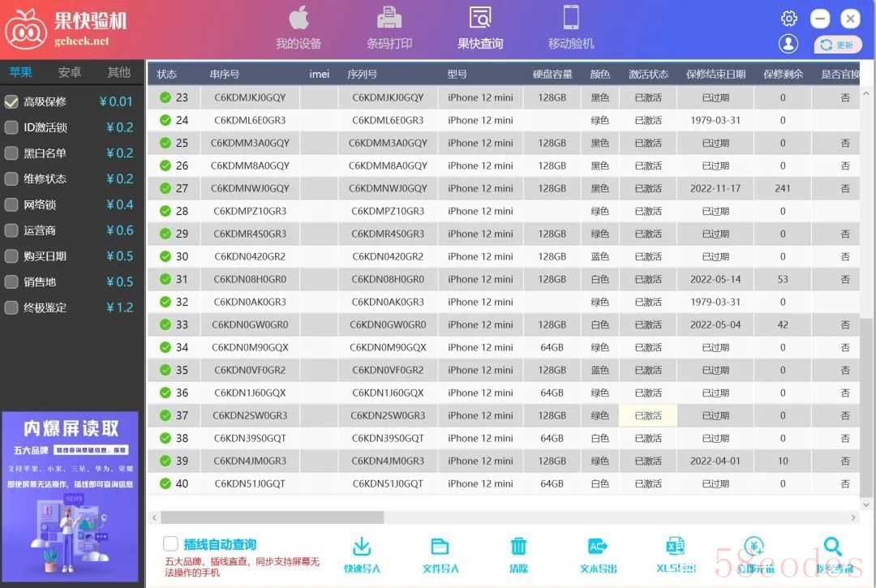Click the 文本导出 export icon
Screen dimensions: 876x588
tap(597, 547)
